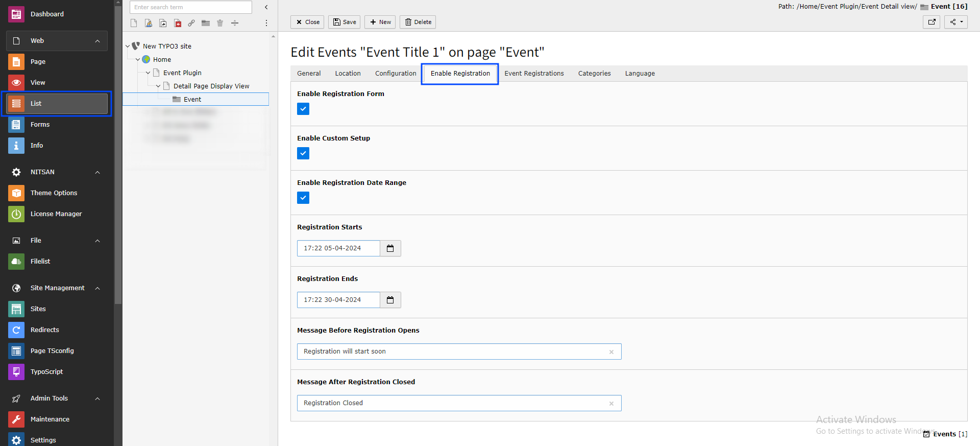The height and width of the screenshot is (446, 980).
Task: Clear the Registration will start soon field
Action: pyautogui.click(x=611, y=352)
